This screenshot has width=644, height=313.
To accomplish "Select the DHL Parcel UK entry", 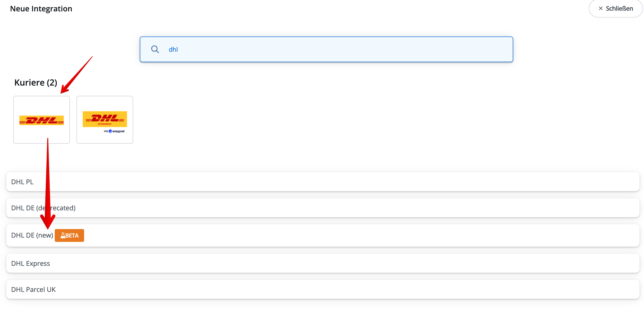I will (x=322, y=290).
